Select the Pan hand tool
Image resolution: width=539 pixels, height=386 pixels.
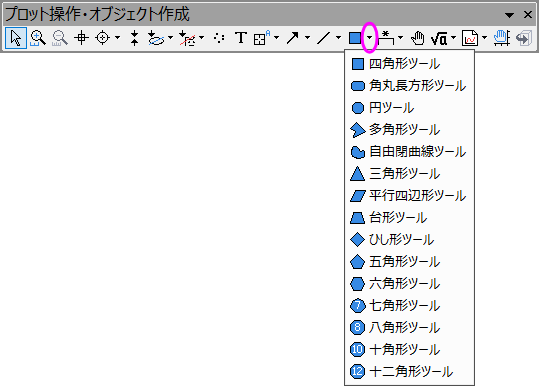(418, 38)
